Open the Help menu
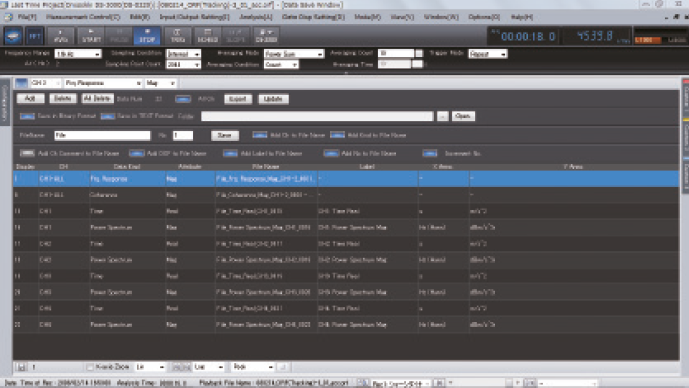The image size is (689, 388). [522, 17]
